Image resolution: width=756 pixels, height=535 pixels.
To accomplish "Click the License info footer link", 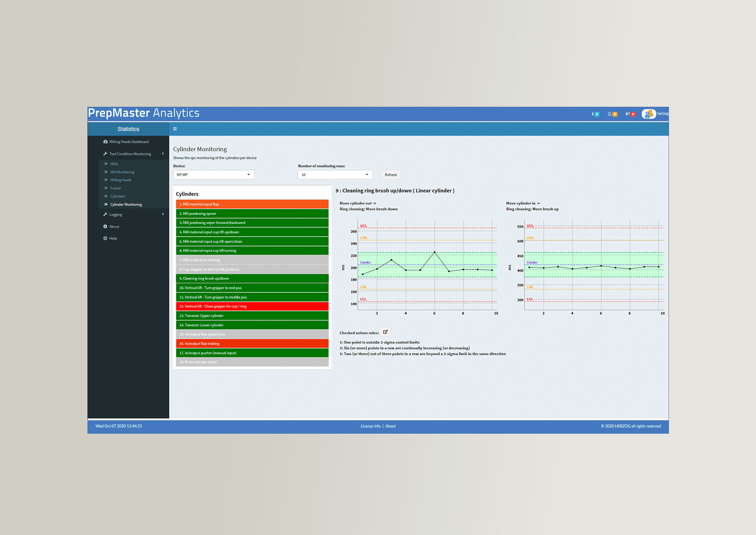I will coord(370,426).
